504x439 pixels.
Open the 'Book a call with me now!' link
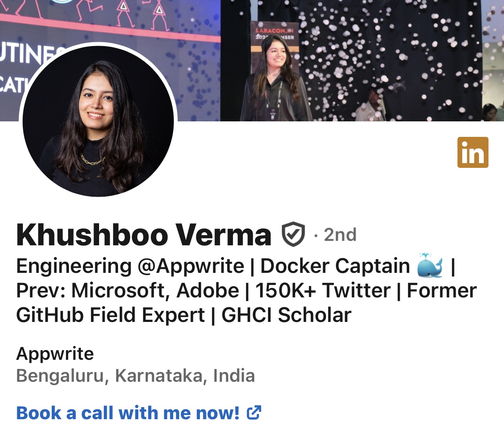[128, 413]
